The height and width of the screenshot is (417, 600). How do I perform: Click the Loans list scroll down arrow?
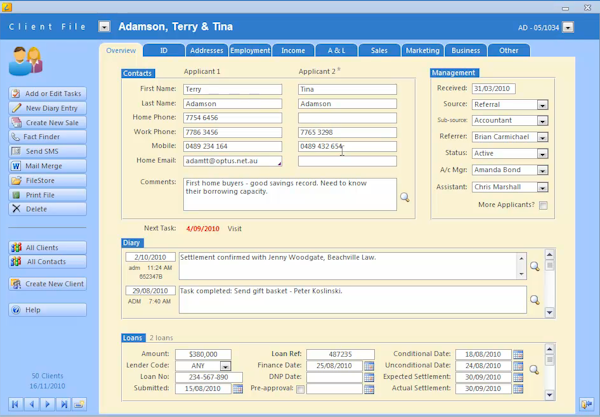(549, 395)
